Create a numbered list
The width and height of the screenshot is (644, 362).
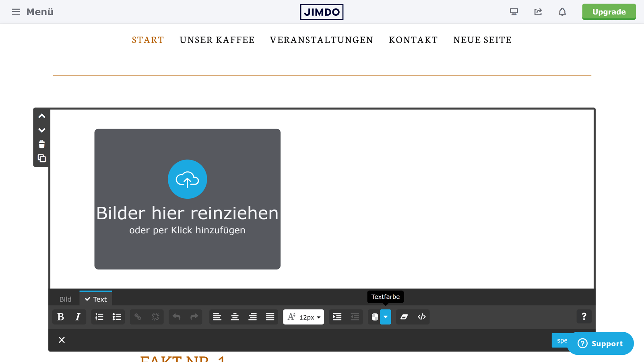tap(99, 317)
